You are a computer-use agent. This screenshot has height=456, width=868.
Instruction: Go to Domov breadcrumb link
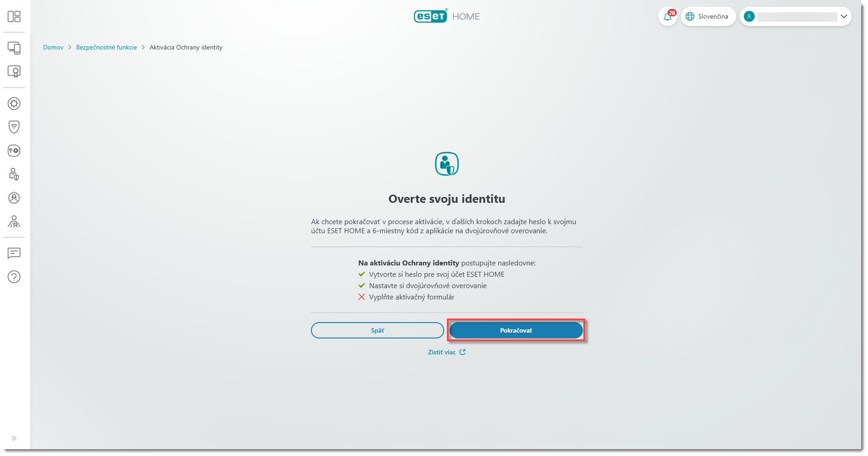point(53,47)
